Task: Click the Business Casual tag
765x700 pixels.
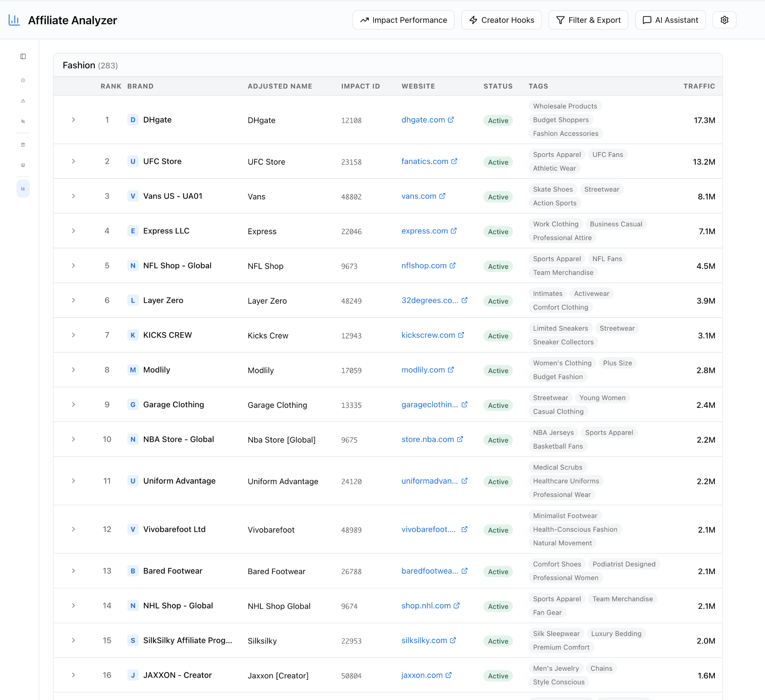Action: pyautogui.click(x=616, y=224)
